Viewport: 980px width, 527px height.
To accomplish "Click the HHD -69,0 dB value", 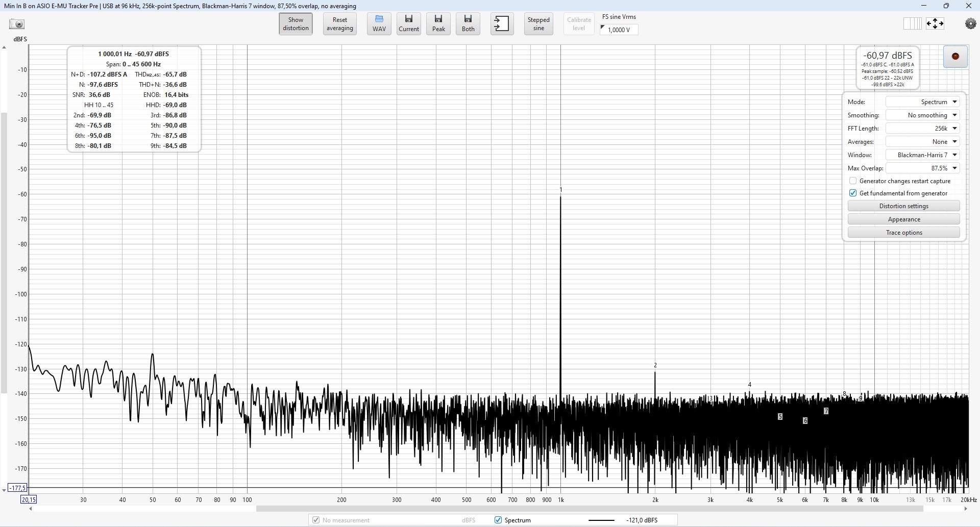I will coord(175,105).
